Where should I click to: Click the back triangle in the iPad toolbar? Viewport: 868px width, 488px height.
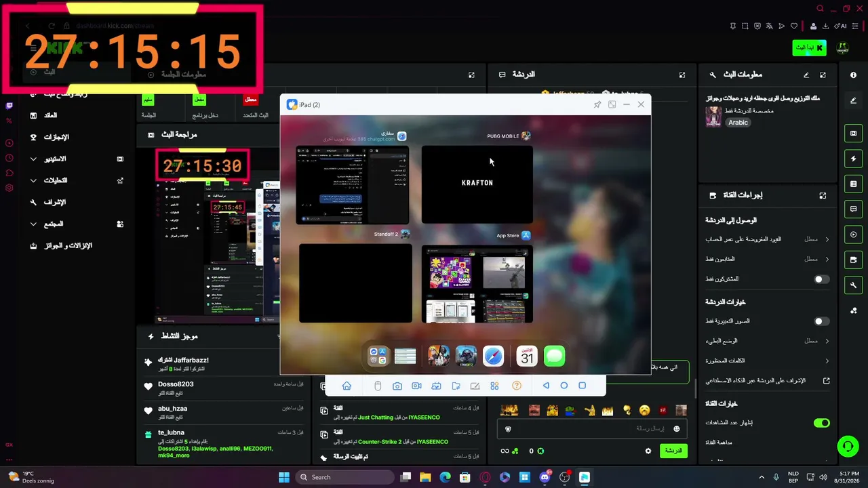coord(546,386)
